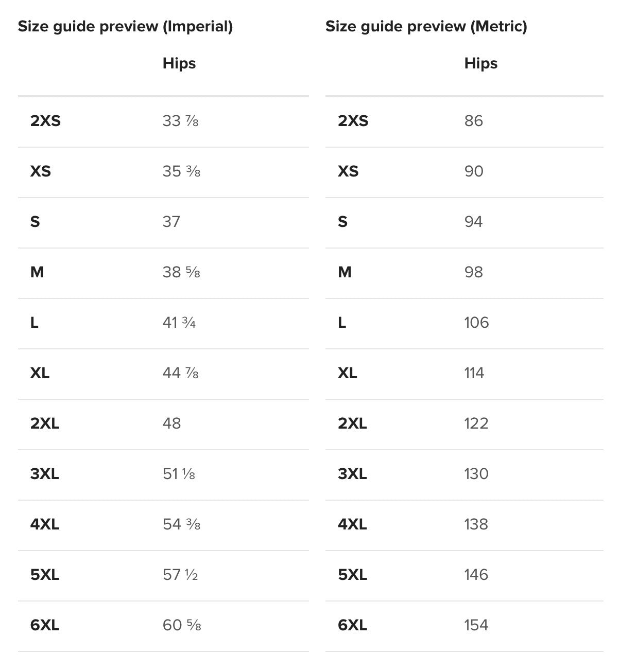Click the XL row label in Imperial table
Image resolution: width=620 pixels, height=672 pixels.
click(40, 373)
